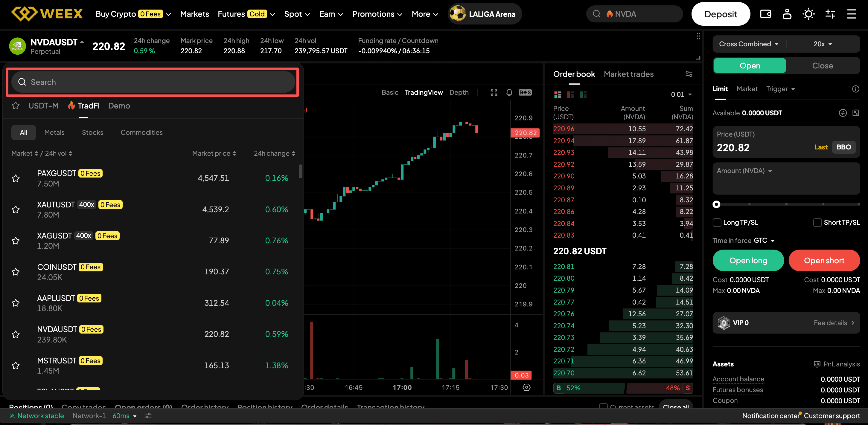This screenshot has width=868, height=425.
Task: Open the Cross Combined margin mode dropdown
Action: [x=748, y=44]
